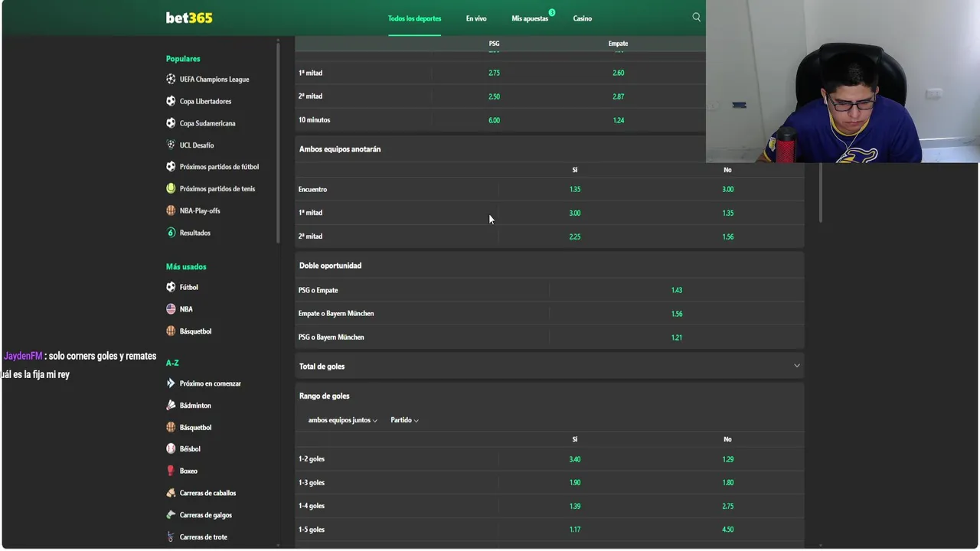This screenshot has height=551, width=980.
Task: Select Encuentro Sí odds 1.35
Action: (575, 189)
